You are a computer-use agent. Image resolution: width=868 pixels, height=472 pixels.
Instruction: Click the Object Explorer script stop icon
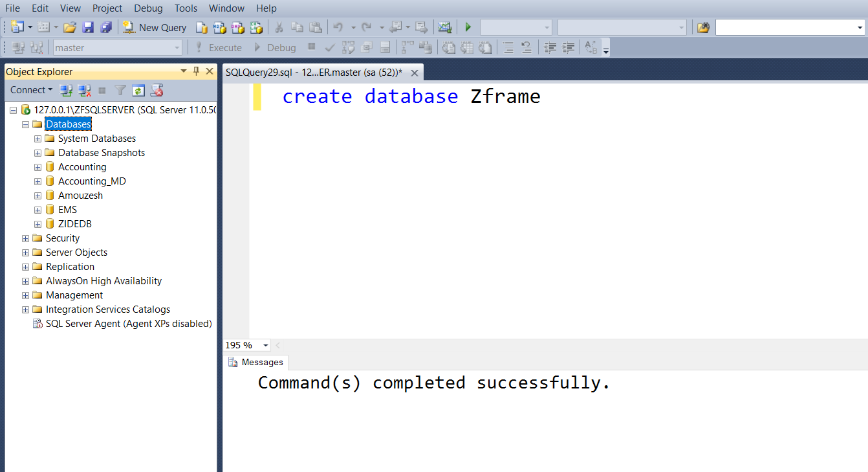pos(157,90)
